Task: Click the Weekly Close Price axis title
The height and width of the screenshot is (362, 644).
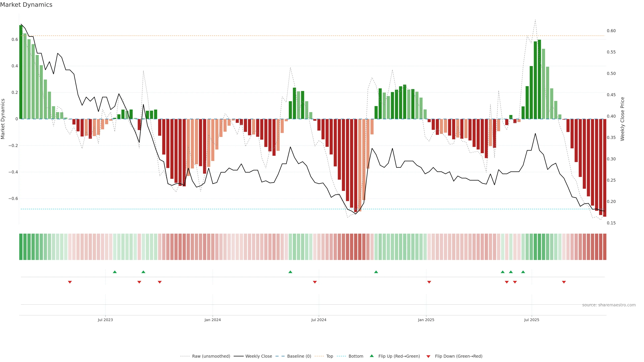Action: tap(622, 119)
